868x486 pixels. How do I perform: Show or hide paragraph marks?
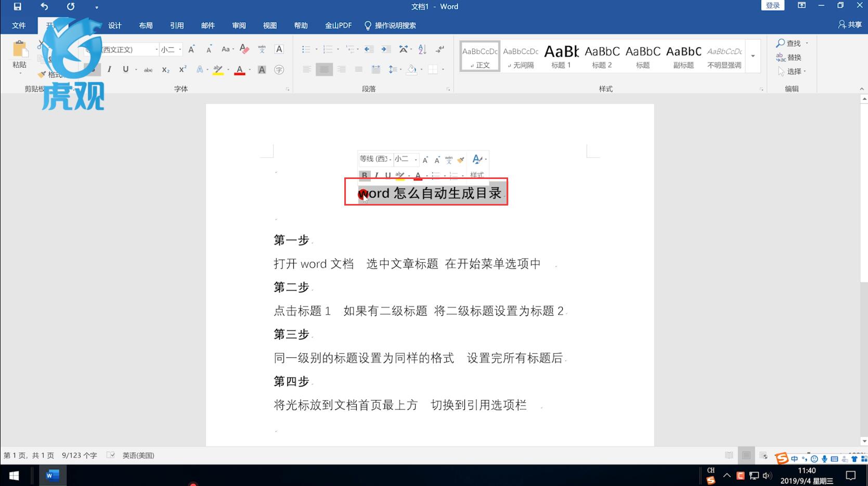pyautogui.click(x=440, y=49)
